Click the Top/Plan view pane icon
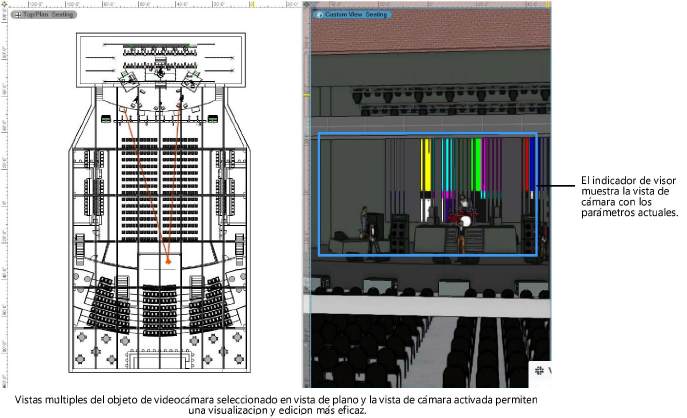The image size is (687, 418). tap(17, 14)
